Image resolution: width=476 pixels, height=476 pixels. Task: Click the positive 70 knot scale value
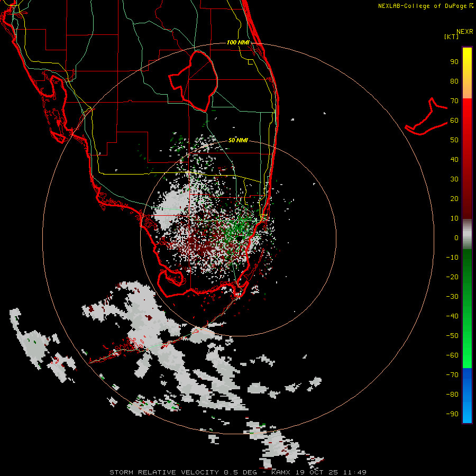(x=454, y=101)
